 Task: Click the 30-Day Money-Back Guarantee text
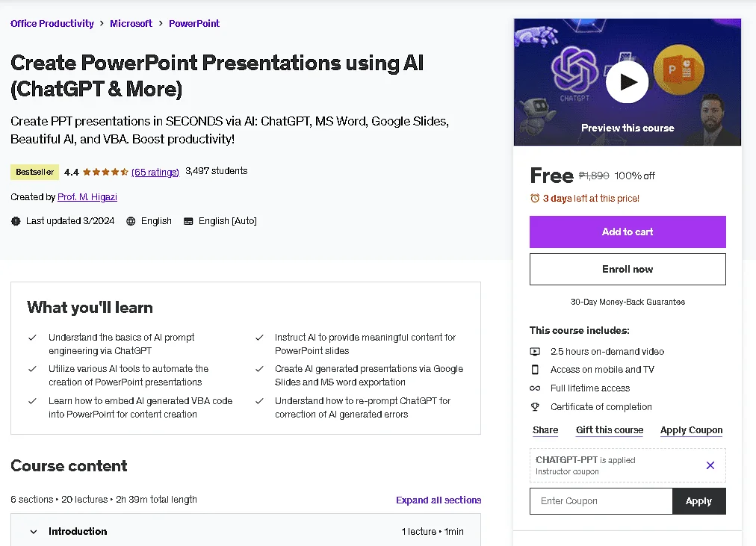point(628,302)
